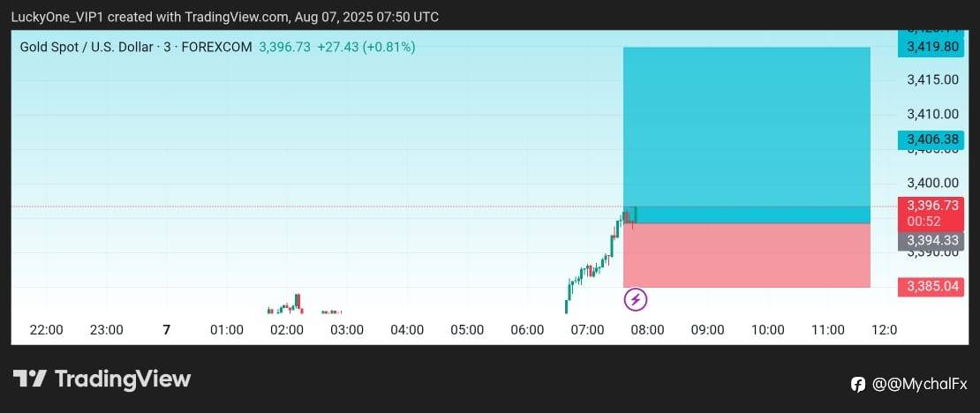Click the purple lightning bolt event icon
This screenshot has height=413, width=980.
point(636,300)
